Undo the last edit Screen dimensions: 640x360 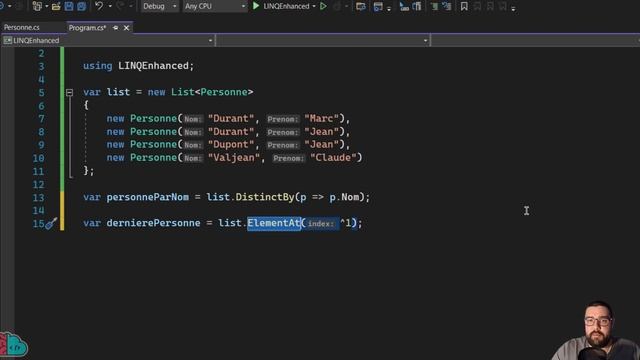pyautogui.click(x=99, y=6)
